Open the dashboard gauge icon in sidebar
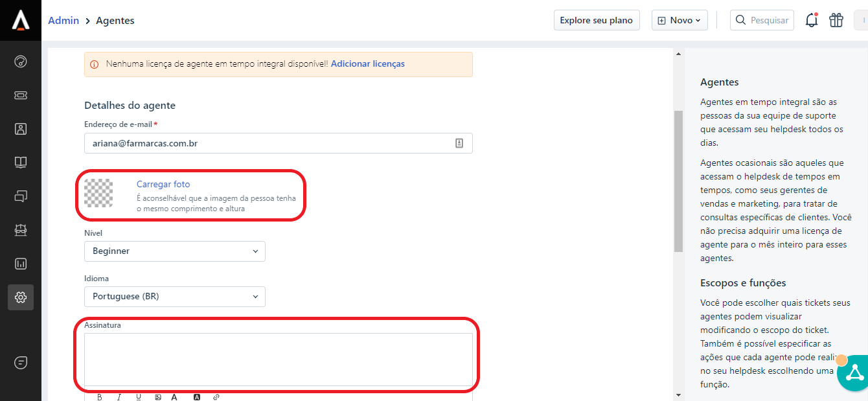 (x=21, y=62)
